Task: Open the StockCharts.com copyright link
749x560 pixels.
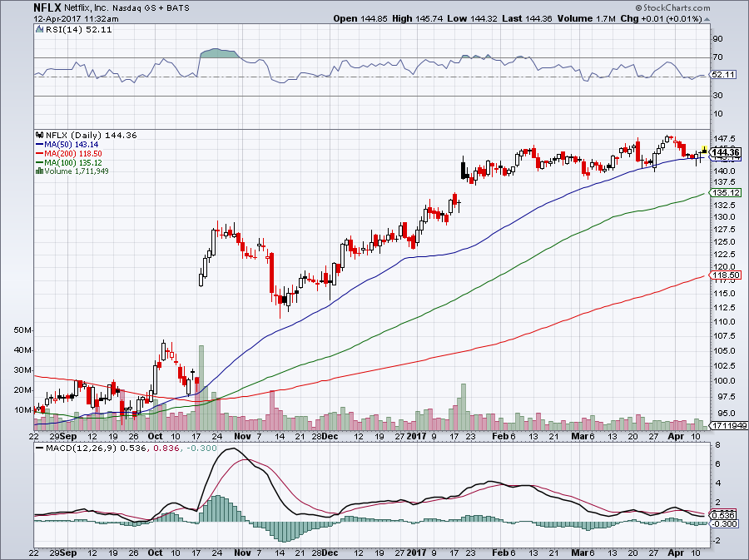Action: coord(672,7)
